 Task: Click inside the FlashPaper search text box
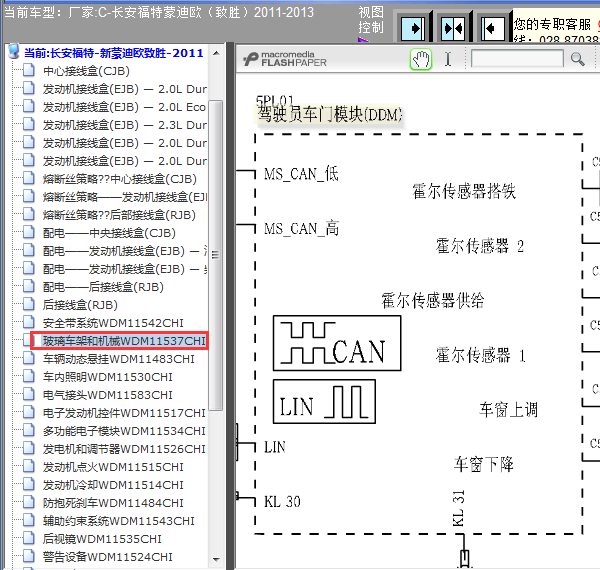coord(516,60)
